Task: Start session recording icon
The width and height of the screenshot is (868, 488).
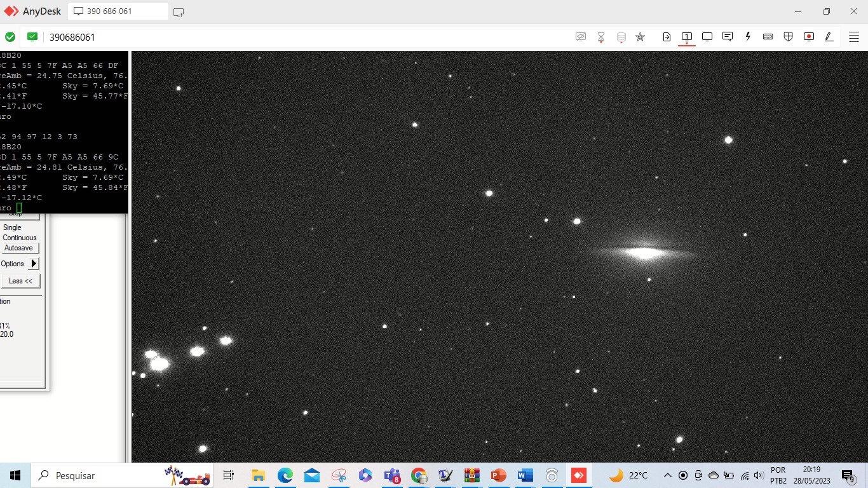Action: (809, 37)
